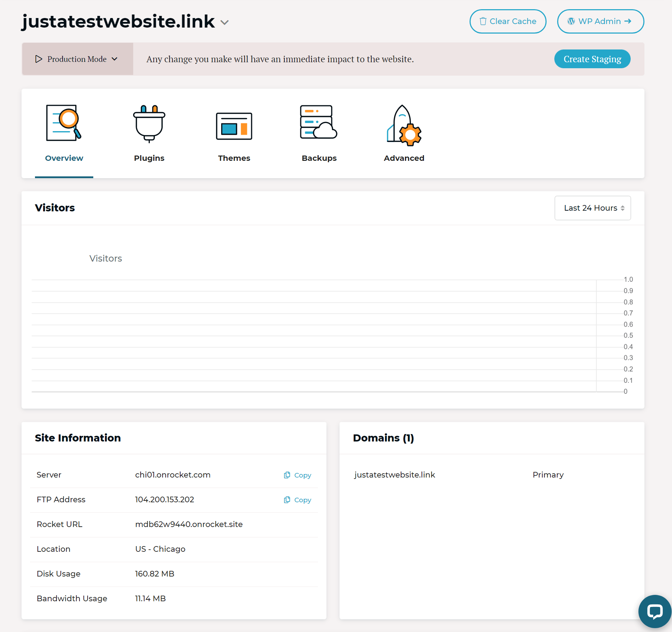The width and height of the screenshot is (672, 632).
Task: Switch to the Backups tab label
Action: [x=319, y=158]
